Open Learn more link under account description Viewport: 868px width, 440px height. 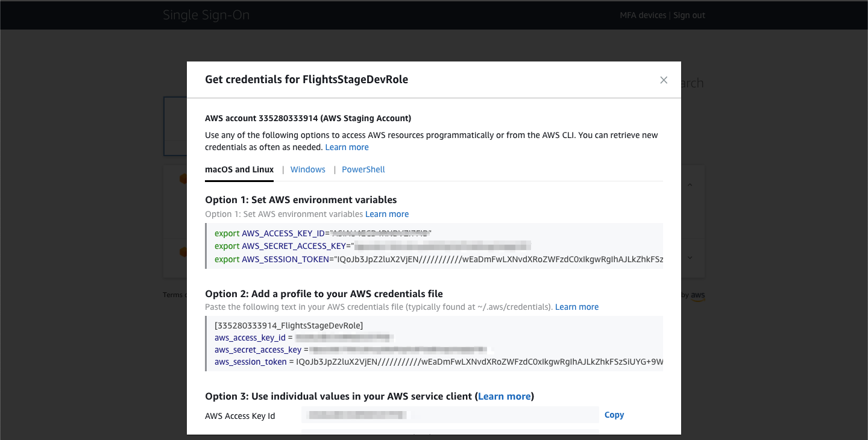click(x=347, y=147)
